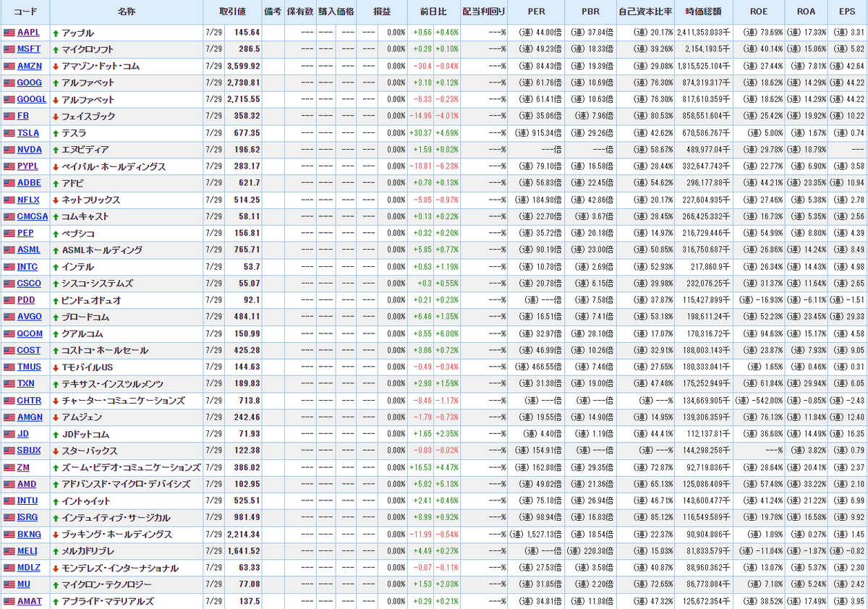Sort by the 配当利回り column header
This screenshot has height=609, width=868.
tap(484, 12)
